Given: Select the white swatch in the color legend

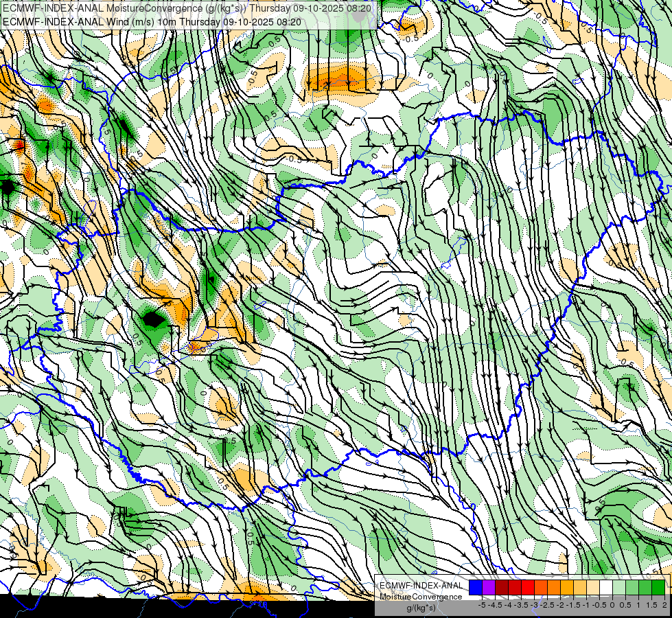Looking at the screenshot, I should (x=606, y=588).
